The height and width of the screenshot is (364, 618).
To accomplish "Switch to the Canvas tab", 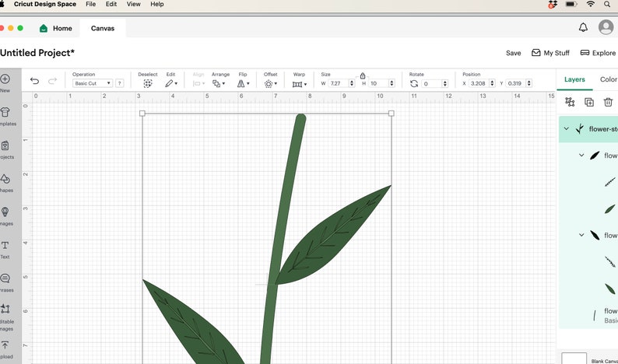I will (x=103, y=28).
